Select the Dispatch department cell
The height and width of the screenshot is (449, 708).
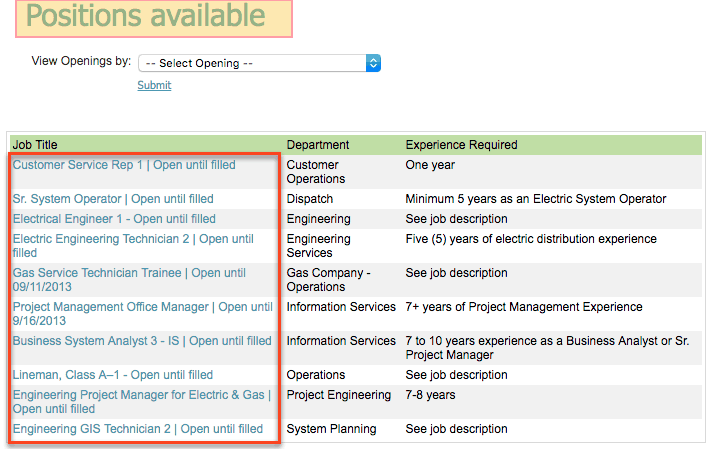point(310,199)
